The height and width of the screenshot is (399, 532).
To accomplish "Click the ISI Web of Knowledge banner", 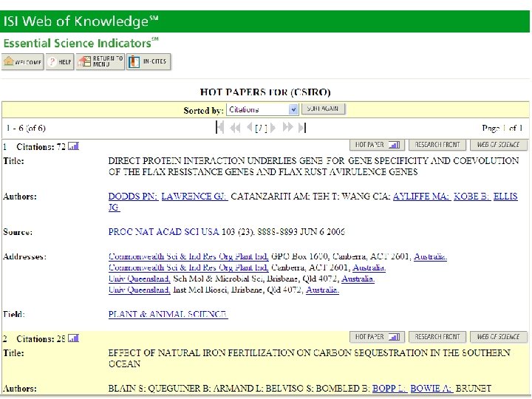I will (265, 21).
